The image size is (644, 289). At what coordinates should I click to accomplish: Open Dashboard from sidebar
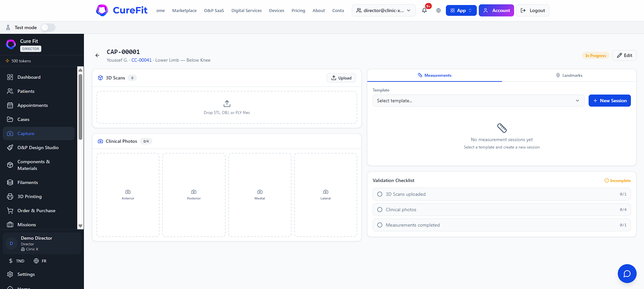39,77
